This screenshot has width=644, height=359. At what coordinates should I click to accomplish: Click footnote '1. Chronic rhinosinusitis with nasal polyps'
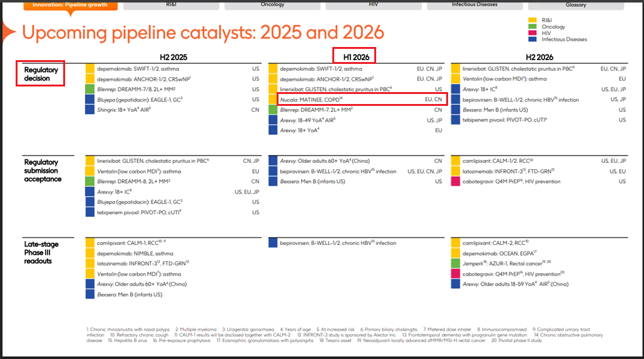pyautogui.click(x=128, y=330)
